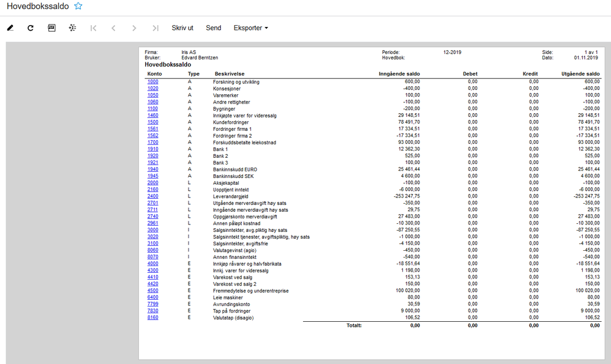Refresh the report with reload icon
The image size is (611, 364).
click(31, 28)
